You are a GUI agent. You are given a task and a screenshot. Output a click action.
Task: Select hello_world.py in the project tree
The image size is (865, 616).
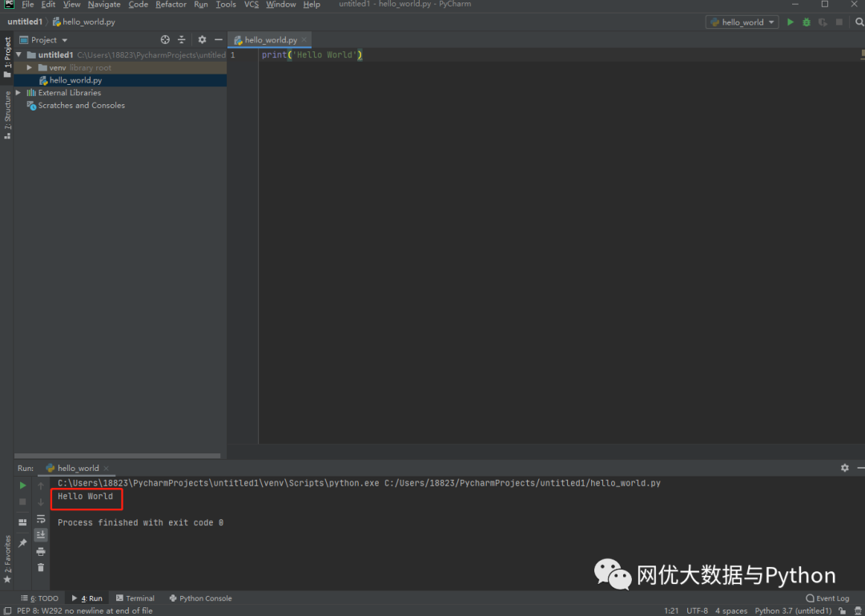click(x=75, y=80)
